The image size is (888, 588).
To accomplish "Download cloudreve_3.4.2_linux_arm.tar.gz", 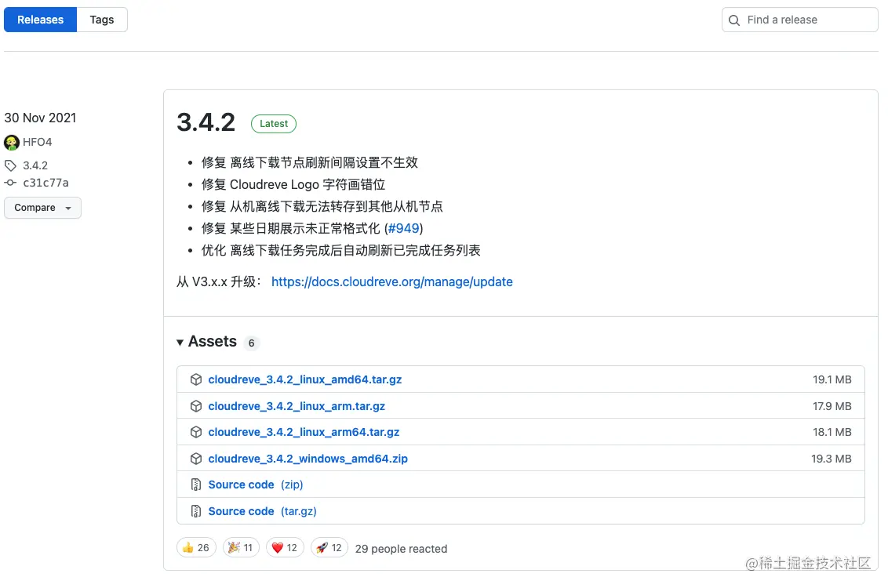I will (297, 406).
